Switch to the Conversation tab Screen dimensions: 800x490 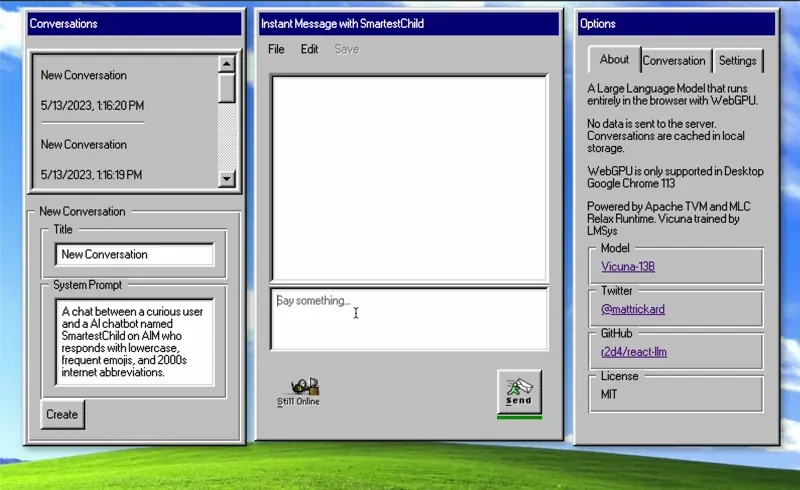pos(674,61)
